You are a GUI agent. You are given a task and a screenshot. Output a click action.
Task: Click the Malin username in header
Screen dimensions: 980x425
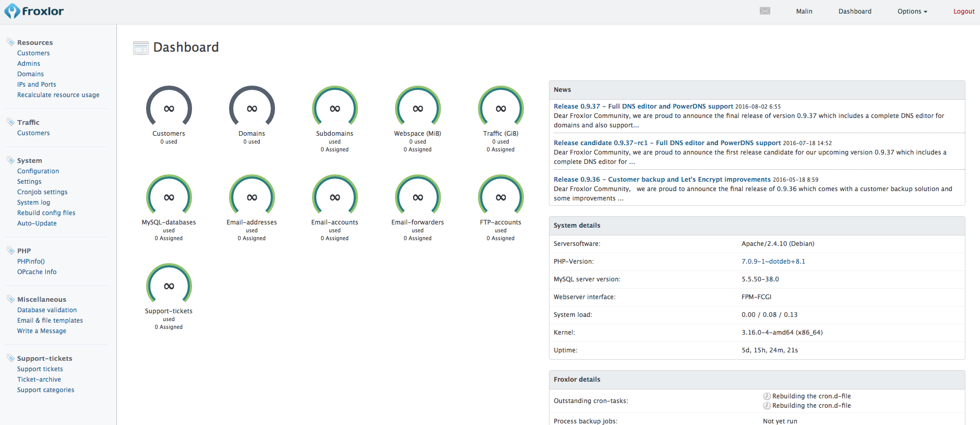coord(804,11)
